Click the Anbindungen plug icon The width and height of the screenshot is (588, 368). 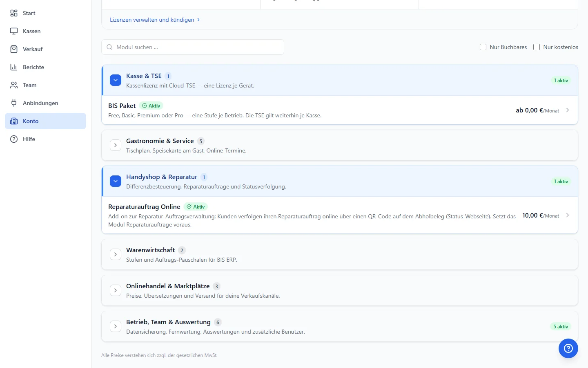coord(14,103)
